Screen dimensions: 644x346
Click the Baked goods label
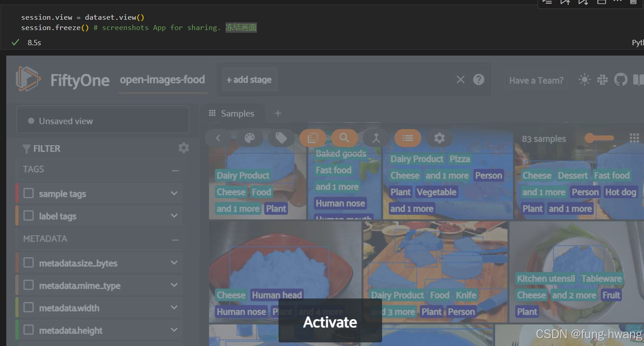(x=341, y=153)
